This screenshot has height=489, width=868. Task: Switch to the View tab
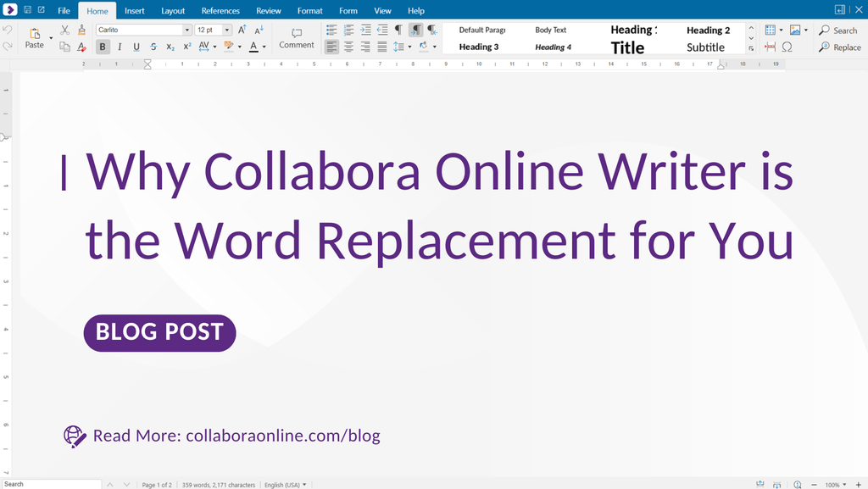click(x=382, y=10)
